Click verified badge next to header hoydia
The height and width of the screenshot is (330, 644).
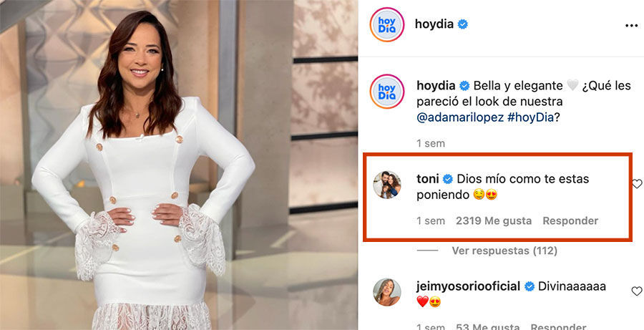click(x=463, y=24)
